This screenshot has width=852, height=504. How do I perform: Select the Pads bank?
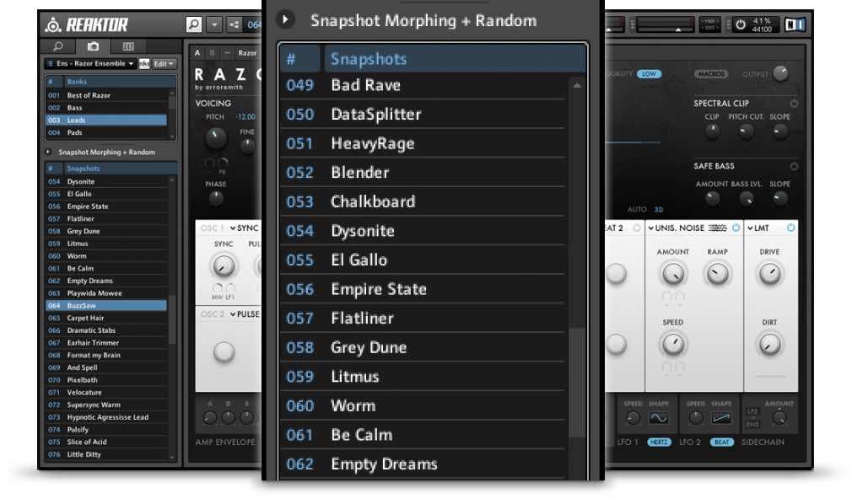tap(106, 132)
